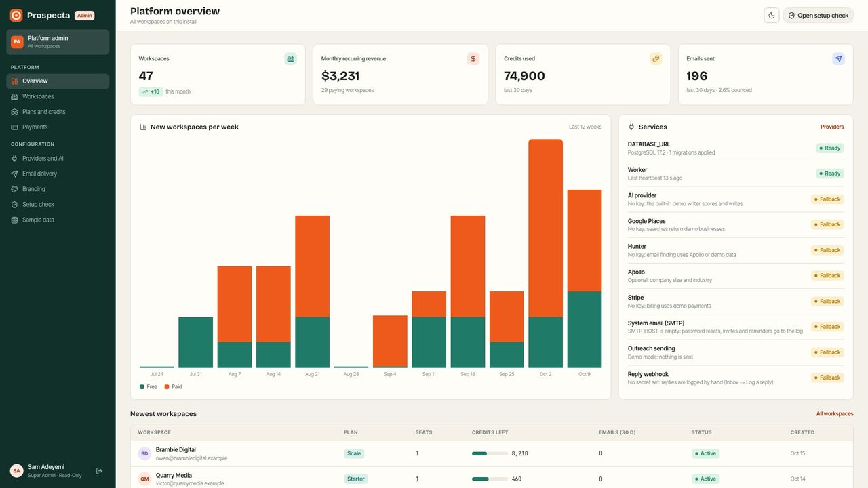Viewport: 868px width, 488px height.
Task: Click the Open setup check button
Action: (x=818, y=15)
